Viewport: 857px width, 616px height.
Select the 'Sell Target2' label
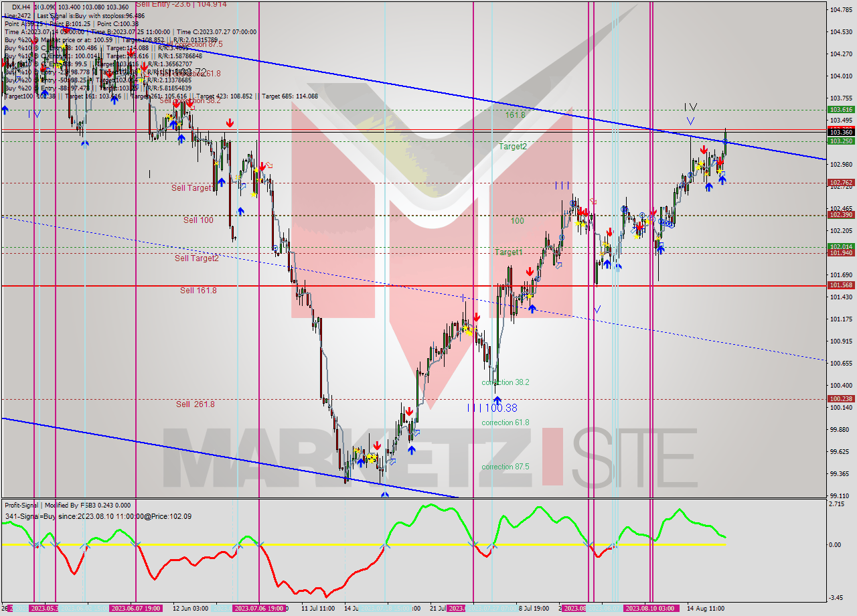click(197, 258)
